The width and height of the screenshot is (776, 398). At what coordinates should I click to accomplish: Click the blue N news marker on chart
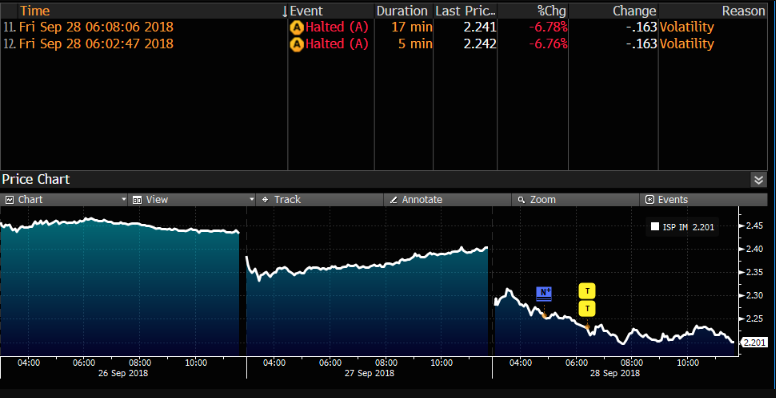point(544,294)
